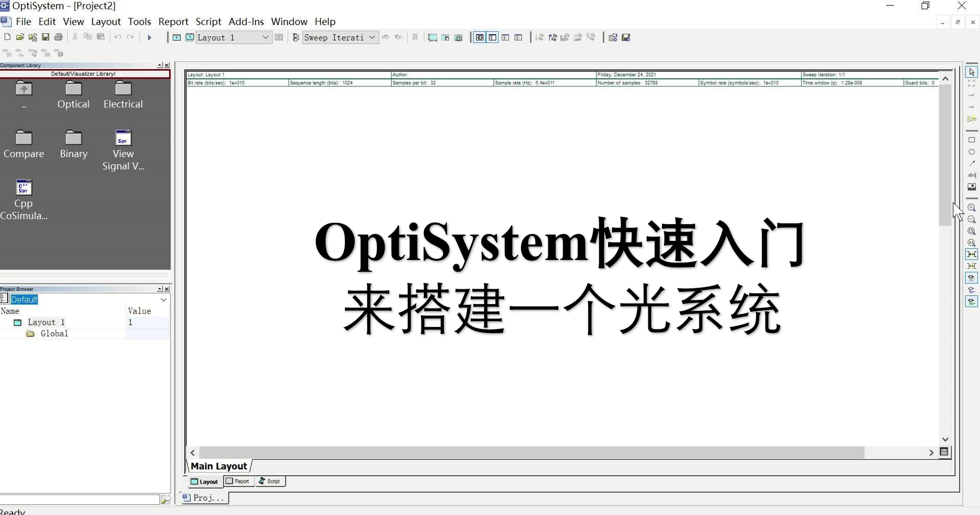Choose the line arrow drawing tool

tap(972, 164)
